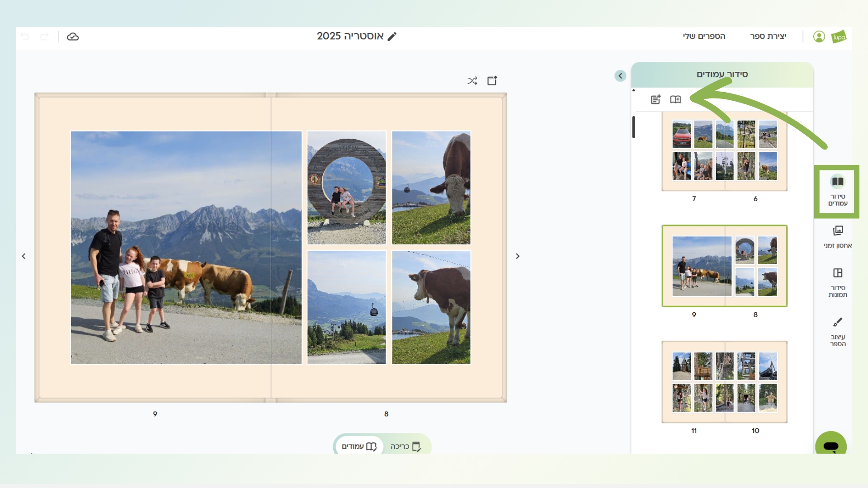Collapse the page arrangement side panel
This screenshot has height=488, width=868.
click(620, 76)
